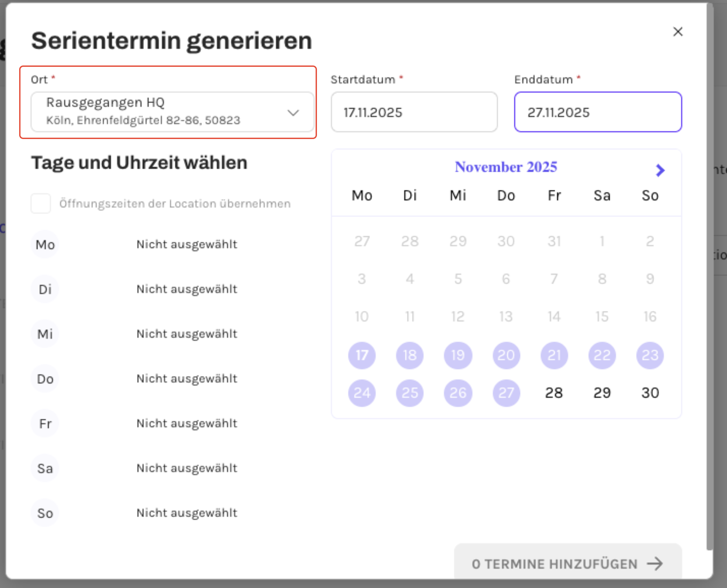Toggle the Fr weekday circle
The width and height of the screenshot is (727, 588).
(x=45, y=424)
